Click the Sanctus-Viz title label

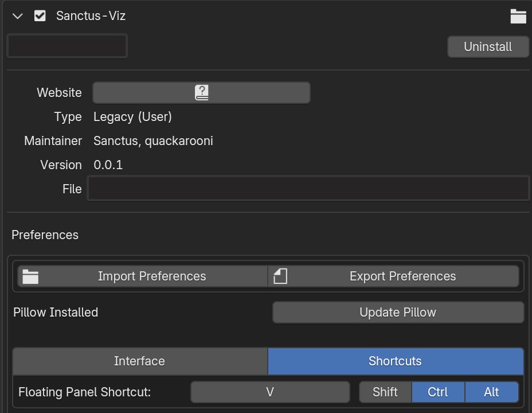point(91,16)
